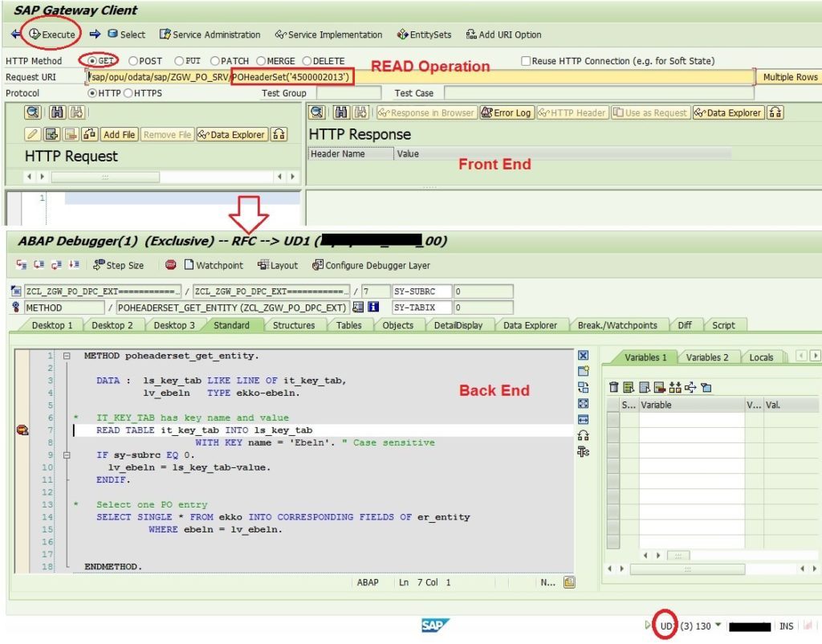The image size is (822, 644).
Task: Click the second step icon in the debugger toolbar
Action: [39, 265]
